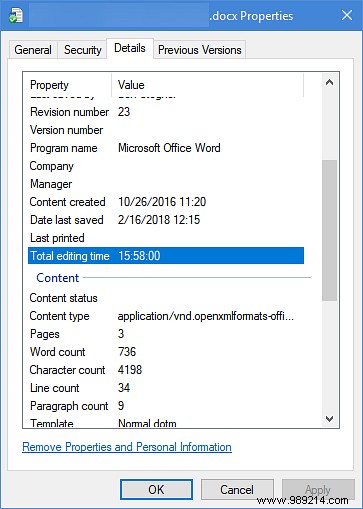
Task: Click the Content group header
Action: pos(58,278)
